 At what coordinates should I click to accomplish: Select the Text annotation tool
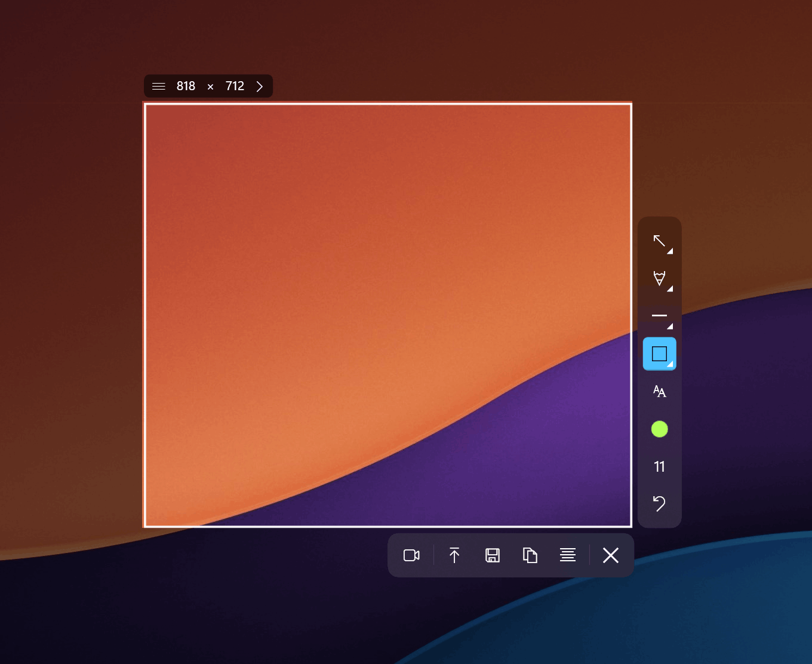(x=659, y=391)
